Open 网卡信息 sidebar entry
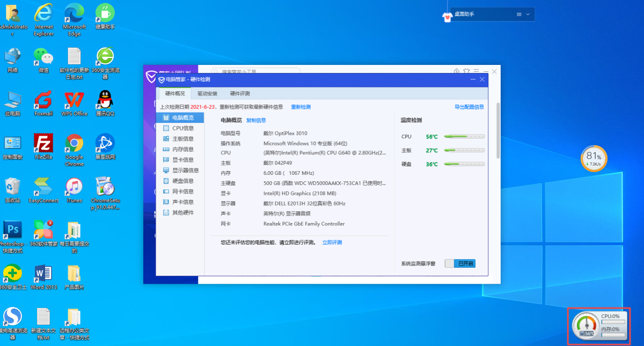Viewport: 644px width, 346px height. tap(181, 192)
